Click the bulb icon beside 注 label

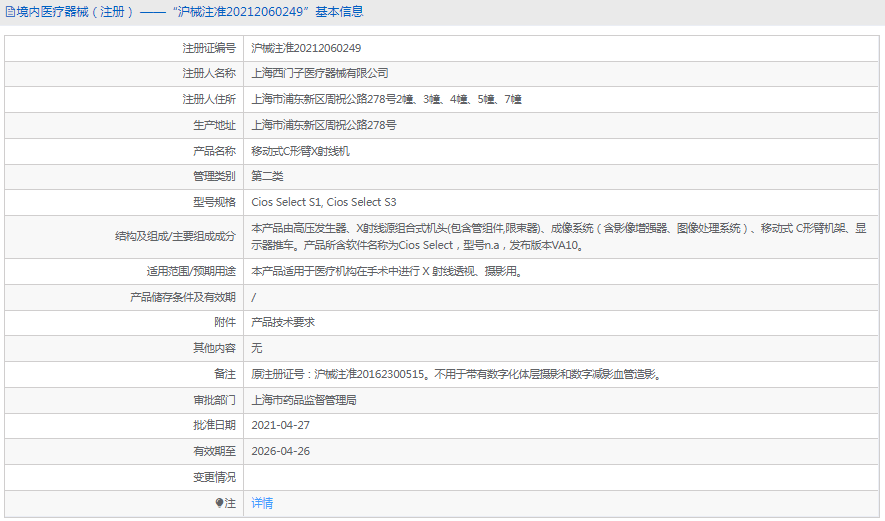click(220, 503)
